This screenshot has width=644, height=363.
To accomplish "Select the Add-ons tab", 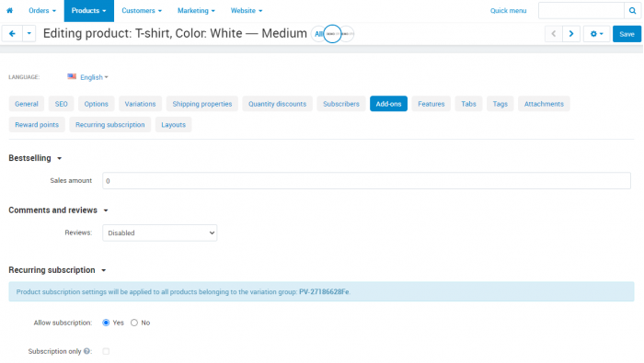I will tap(388, 104).
